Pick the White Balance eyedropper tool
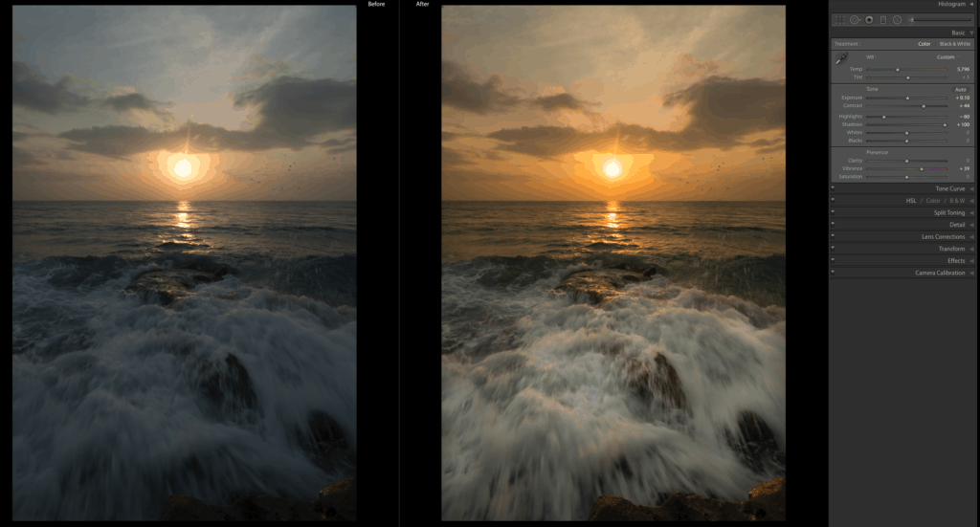 pyautogui.click(x=841, y=59)
